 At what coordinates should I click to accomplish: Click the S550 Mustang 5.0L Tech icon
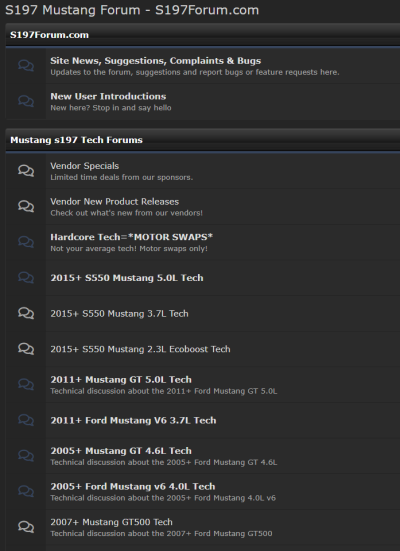[x=26, y=278]
